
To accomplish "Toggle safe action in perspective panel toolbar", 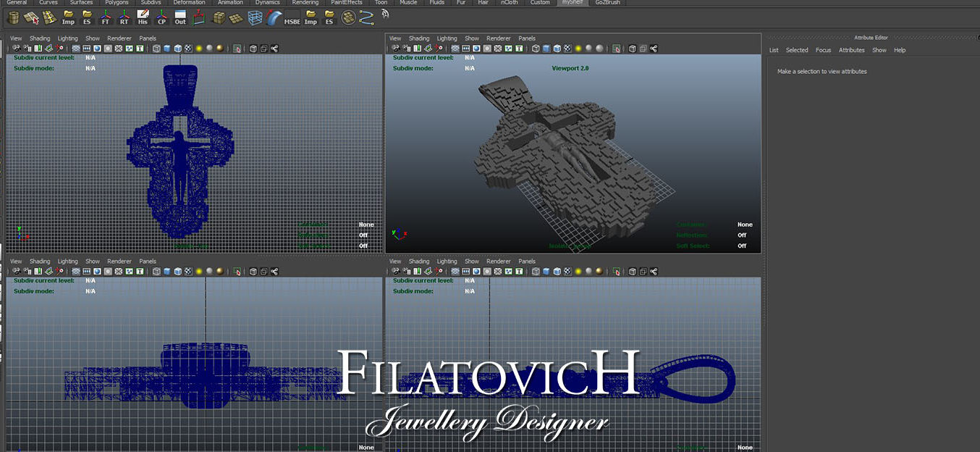I will click(508, 49).
